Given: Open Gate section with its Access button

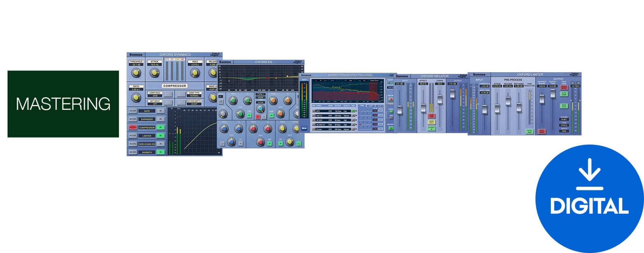Looking at the screenshot, I should click(x=133, y=111).
